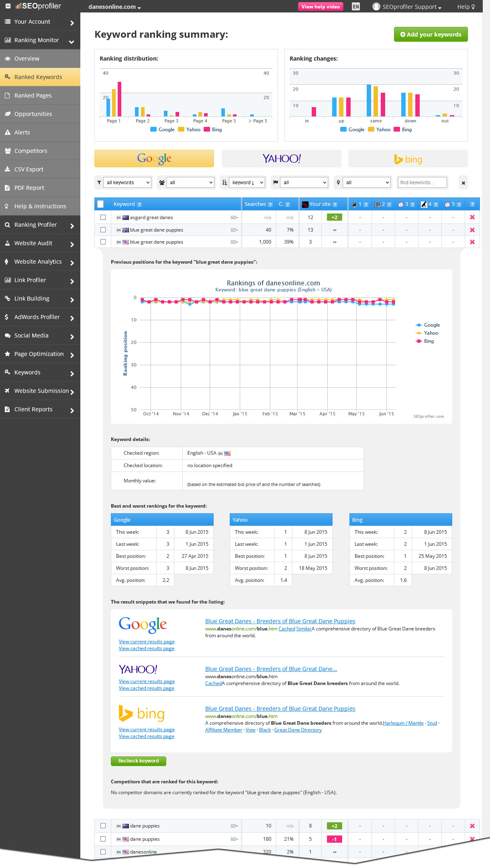Click the CSV Export download icon

[7, 169]
